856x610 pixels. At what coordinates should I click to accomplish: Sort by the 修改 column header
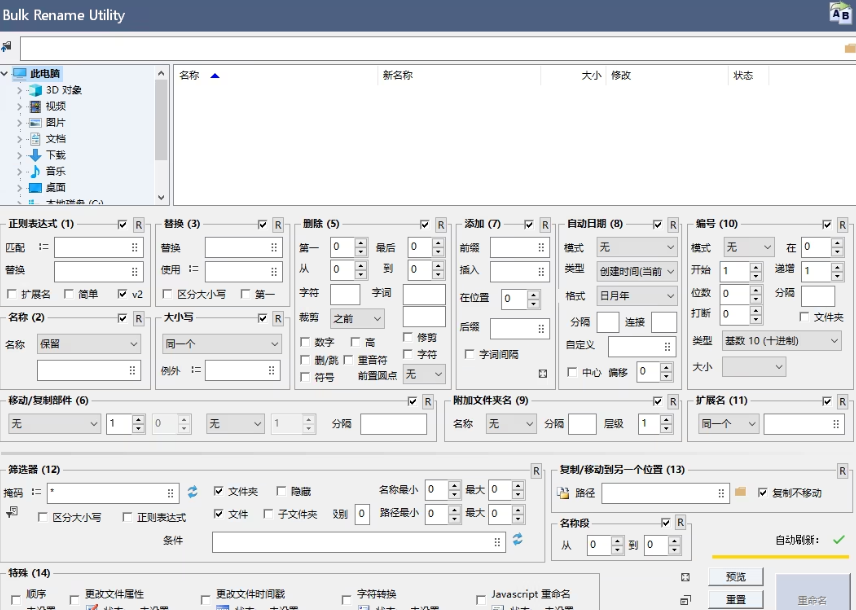point(621,75)
